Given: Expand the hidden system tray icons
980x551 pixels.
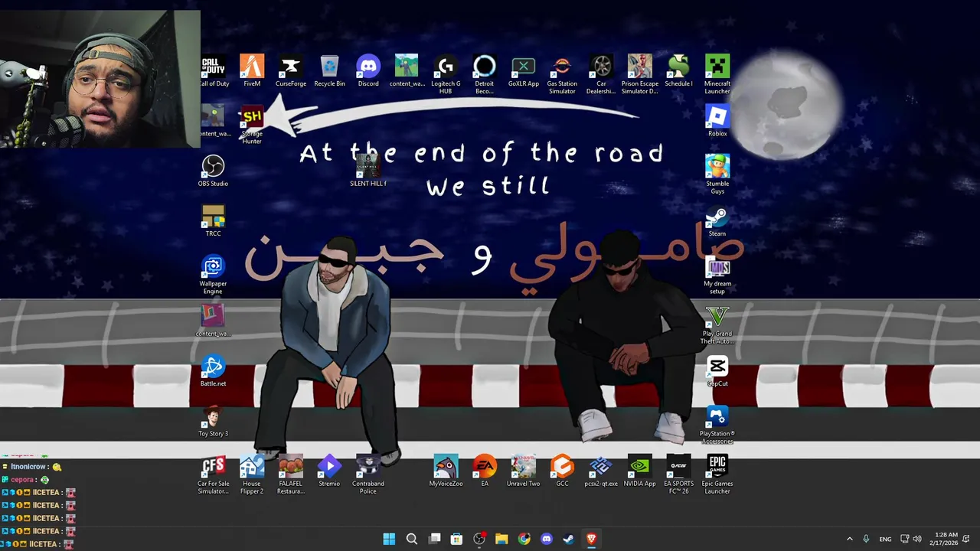Looking at the screenshot, I should pyautogui.click(x=849, y=539).
